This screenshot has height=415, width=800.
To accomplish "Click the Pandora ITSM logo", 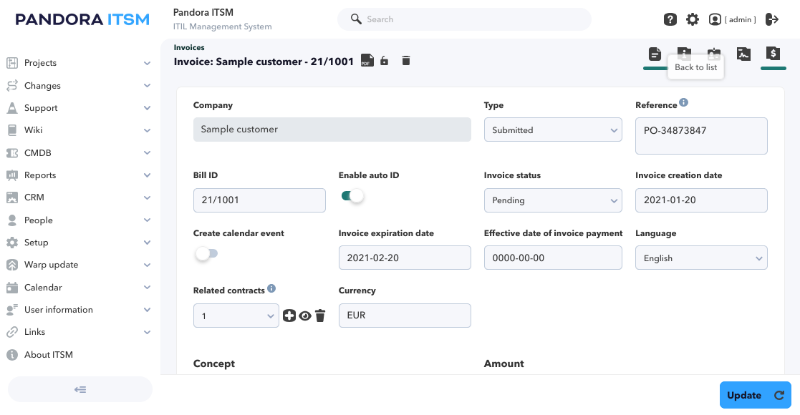I will point(82,19).
